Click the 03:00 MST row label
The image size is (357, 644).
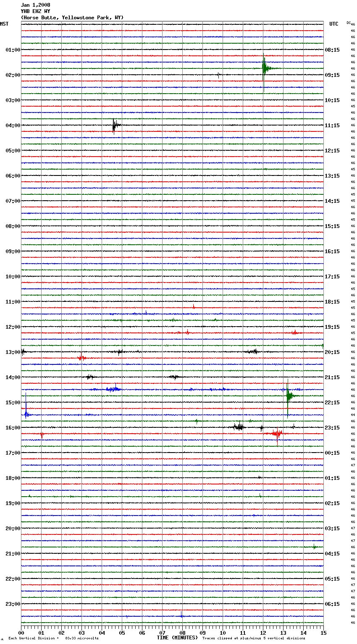point(13,100)
